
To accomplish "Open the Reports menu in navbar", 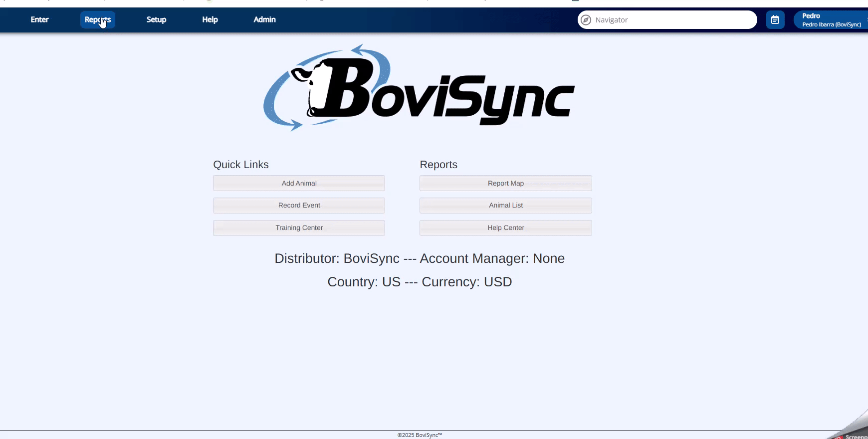I will (98, 19).
